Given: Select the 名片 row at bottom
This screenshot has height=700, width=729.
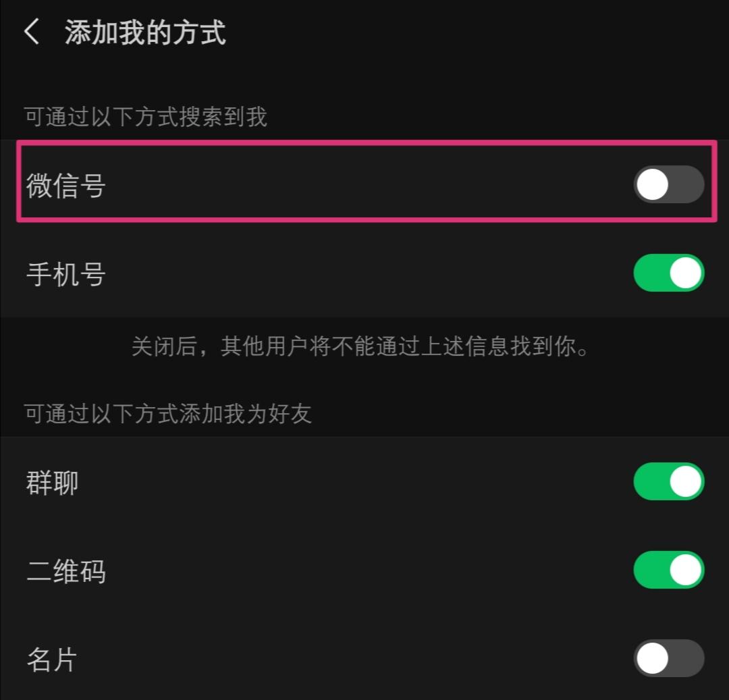Looking at the screenshot, I should [x=270, y=658].
